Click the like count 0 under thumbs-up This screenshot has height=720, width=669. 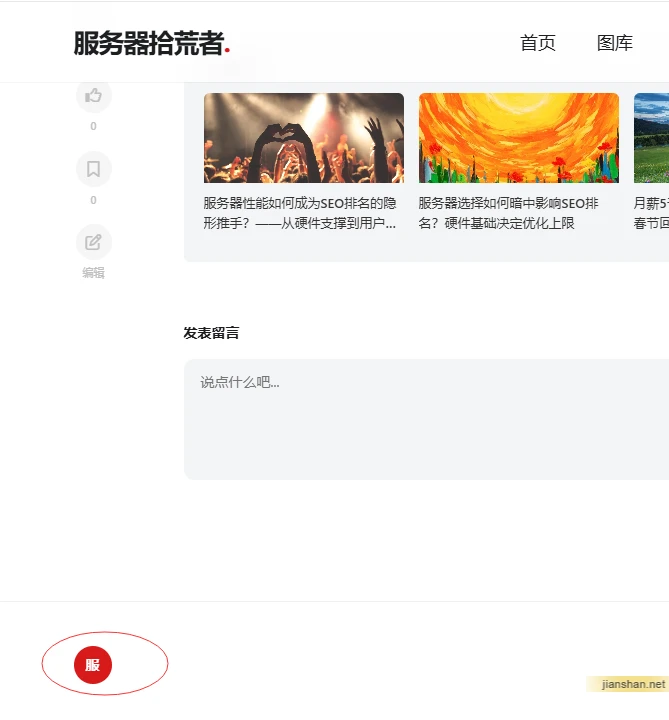coord(94,126)
